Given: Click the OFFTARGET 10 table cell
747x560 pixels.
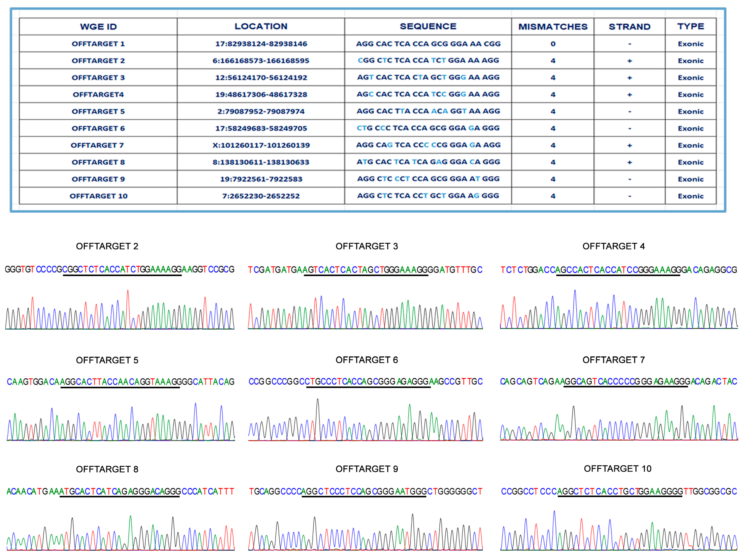Looking at the screenshot, I should 98,196.
